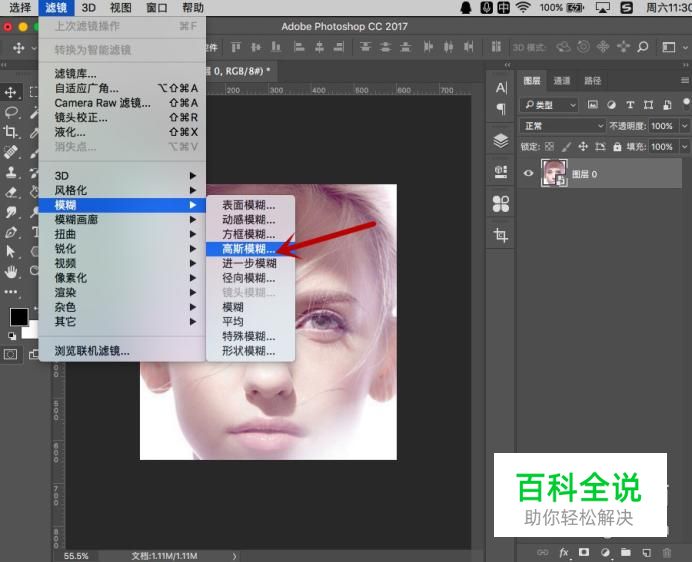692x562 pixels.
Task: Hide 图层 0 using eye icon
Action: point(529,173)
